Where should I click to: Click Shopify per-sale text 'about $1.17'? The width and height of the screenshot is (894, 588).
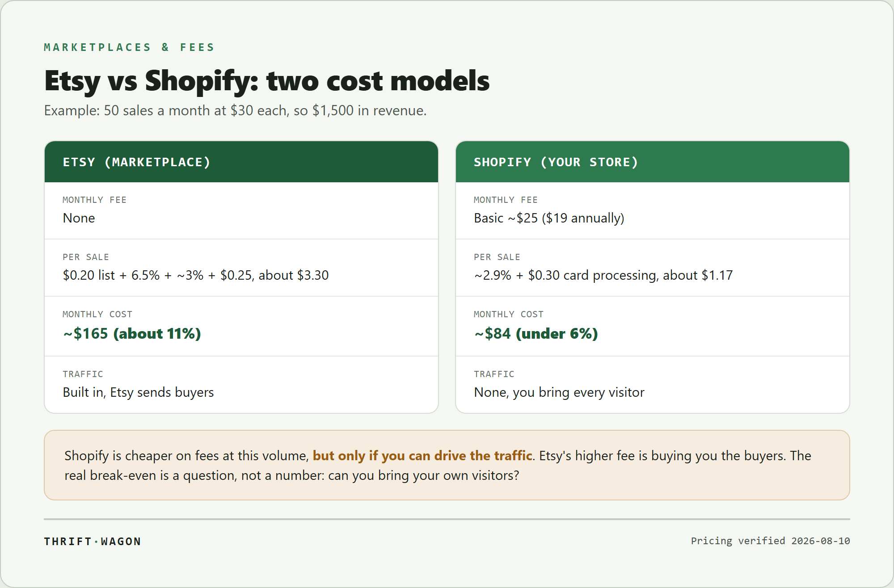tap(698, 275)
